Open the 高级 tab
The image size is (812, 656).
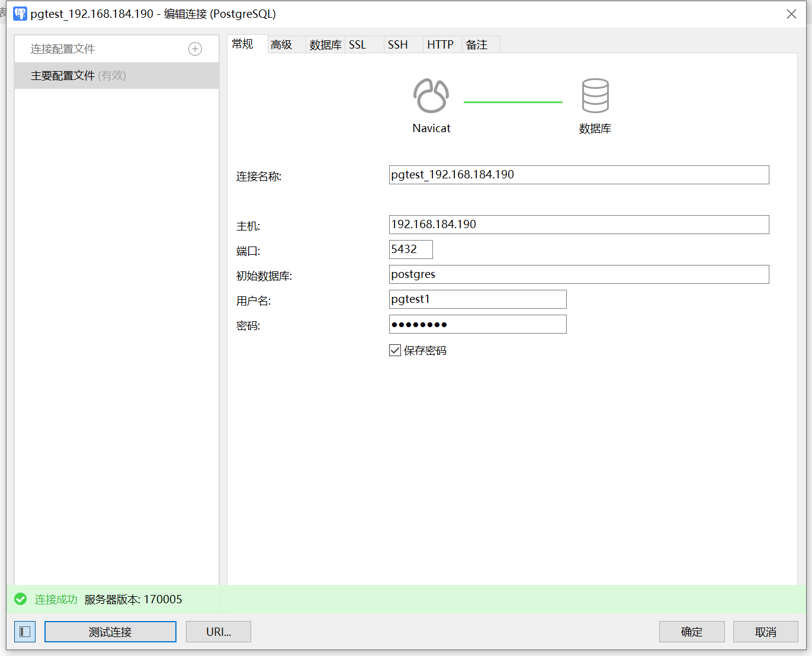[x=286, y=44]
